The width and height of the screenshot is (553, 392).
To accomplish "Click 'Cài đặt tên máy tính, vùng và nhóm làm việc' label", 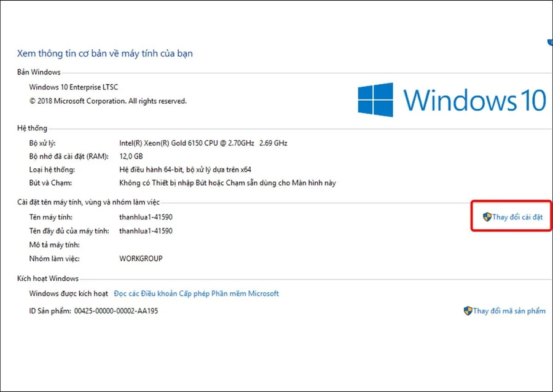I will click(88, 202).
